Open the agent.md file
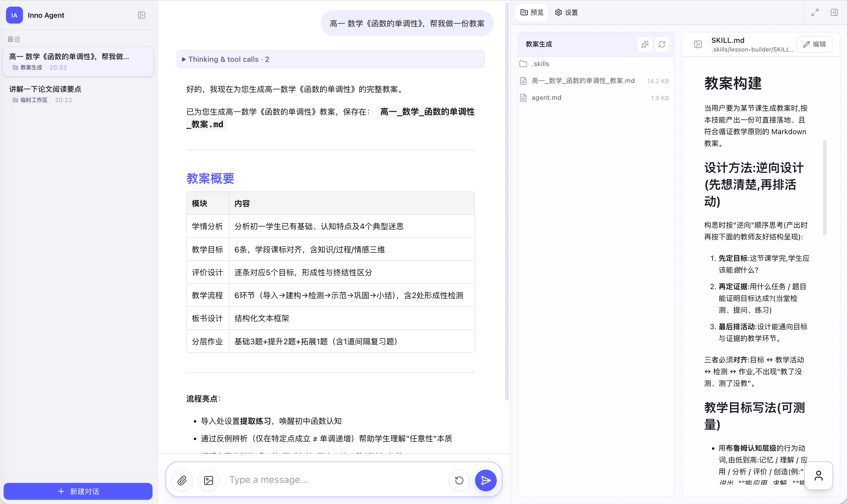The width and height of the screenshot is (847, 504). tap(596, 98)
